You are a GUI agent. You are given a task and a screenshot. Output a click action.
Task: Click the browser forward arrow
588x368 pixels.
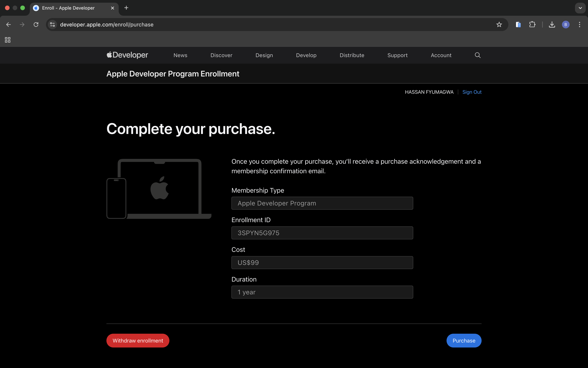pos(22,25)
